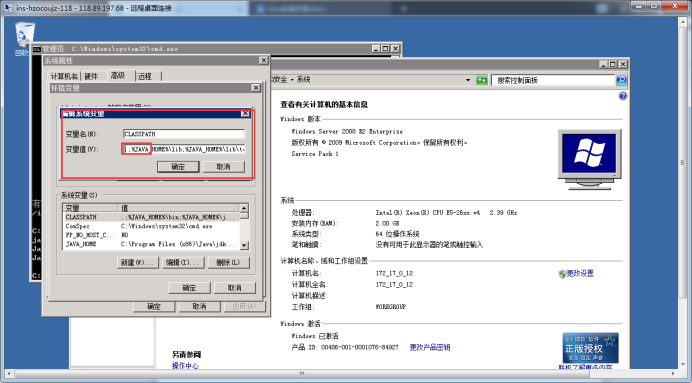This screenshot has width=692, height=383.
Task: Click the green refresh arrows icon
Action: coord(482,80)
